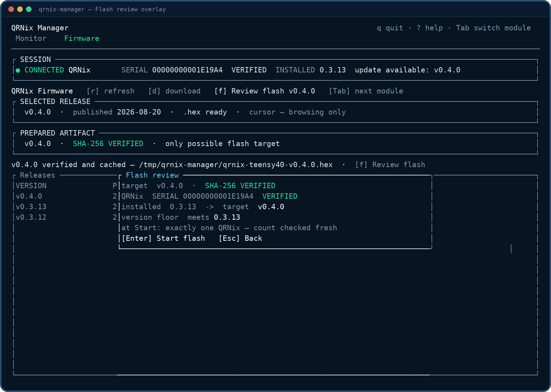The height and width of the screenshot is (392, 551).
Task: Click the QRNix Manager app title
Action: (x=40, y=28)
